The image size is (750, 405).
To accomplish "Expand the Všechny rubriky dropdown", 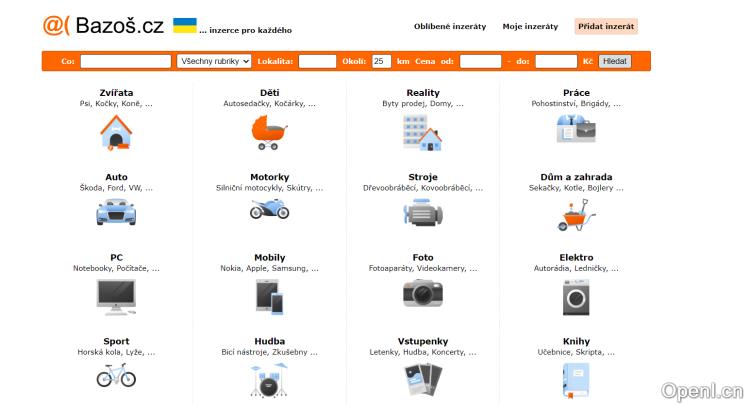I will coord(214,61).
